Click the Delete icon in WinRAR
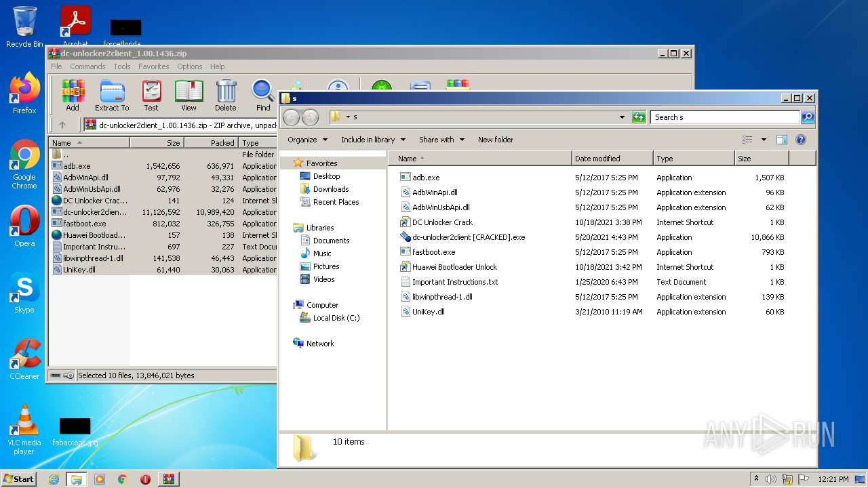This screenshot has width=868, height=488. coord(226,95)
